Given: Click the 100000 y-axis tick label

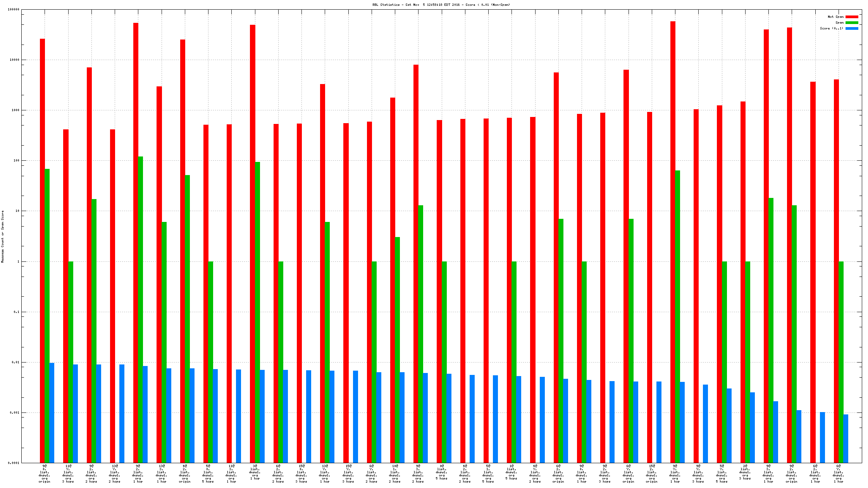Looking at the screenshot, I should click(x=14, y=9).
